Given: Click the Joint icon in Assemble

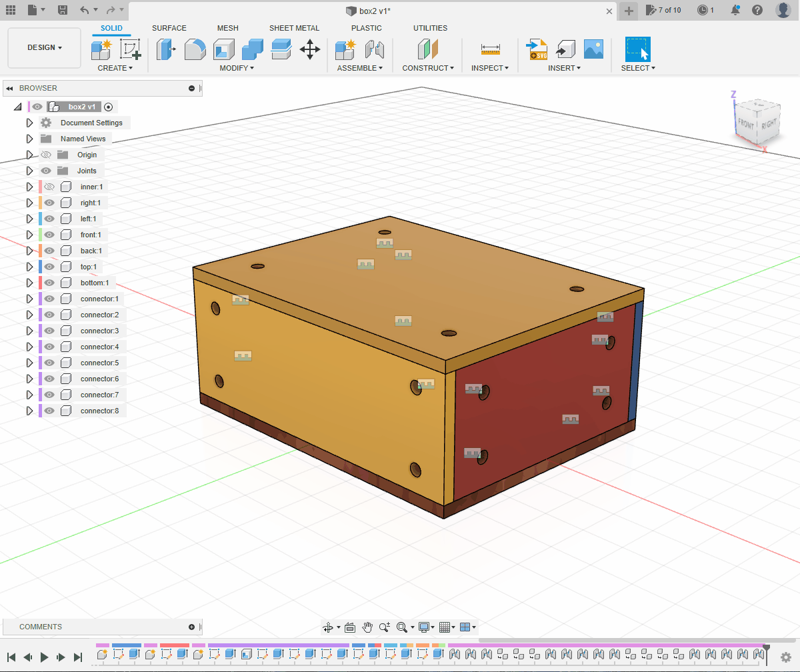Looking at the screenshot, I should point(375,49).
